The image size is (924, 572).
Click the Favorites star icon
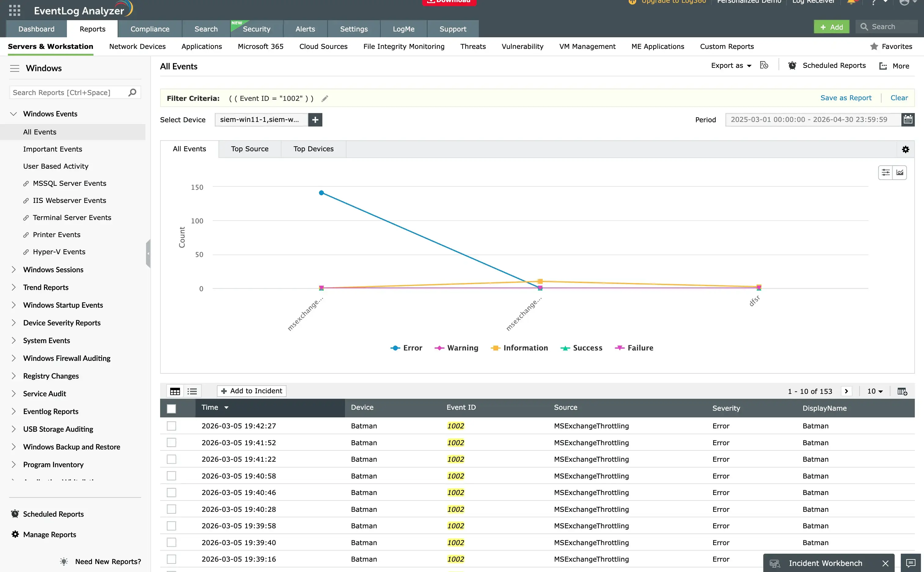point(874,46)
